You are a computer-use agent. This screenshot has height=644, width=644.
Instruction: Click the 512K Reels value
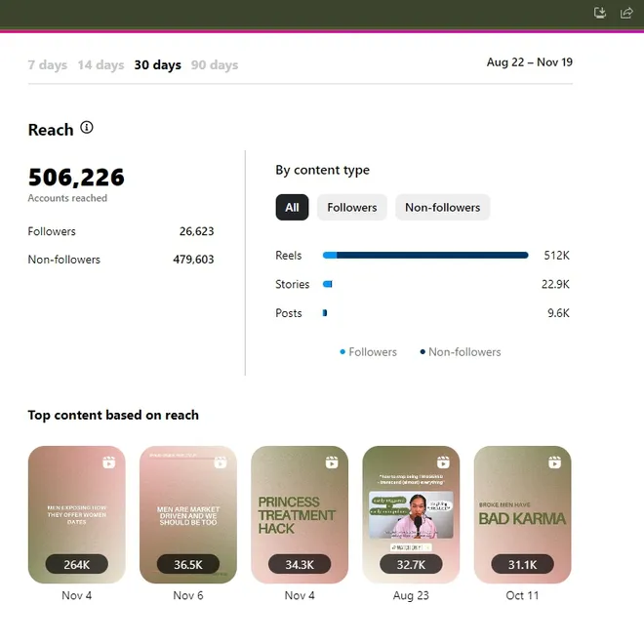556,256
